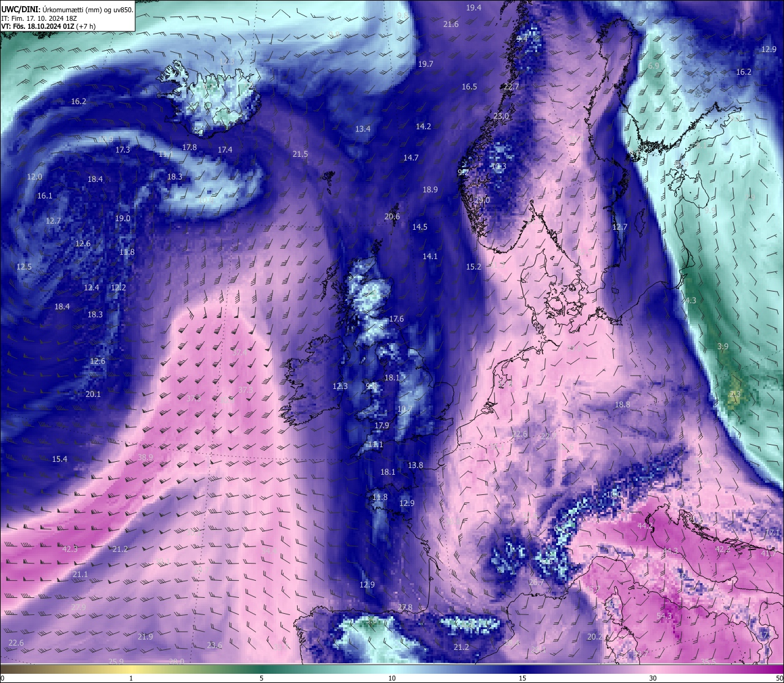Image resolution: width=784 pixels, height=683 pixels.
Task: Click the 4.3 value label
Action: 691,300
